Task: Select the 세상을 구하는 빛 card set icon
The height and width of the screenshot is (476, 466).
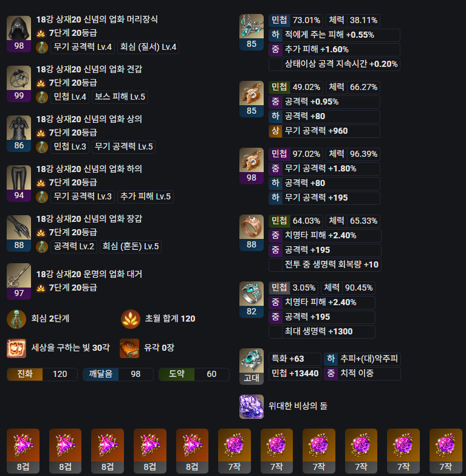Action: (16, 348)
